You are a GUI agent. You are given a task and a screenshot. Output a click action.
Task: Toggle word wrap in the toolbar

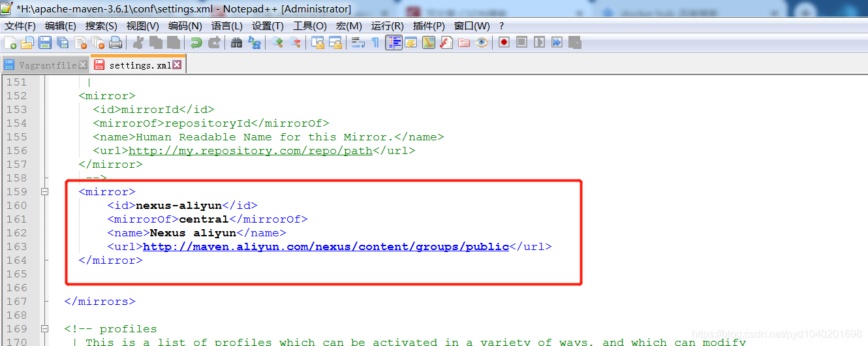click(358, 42)
